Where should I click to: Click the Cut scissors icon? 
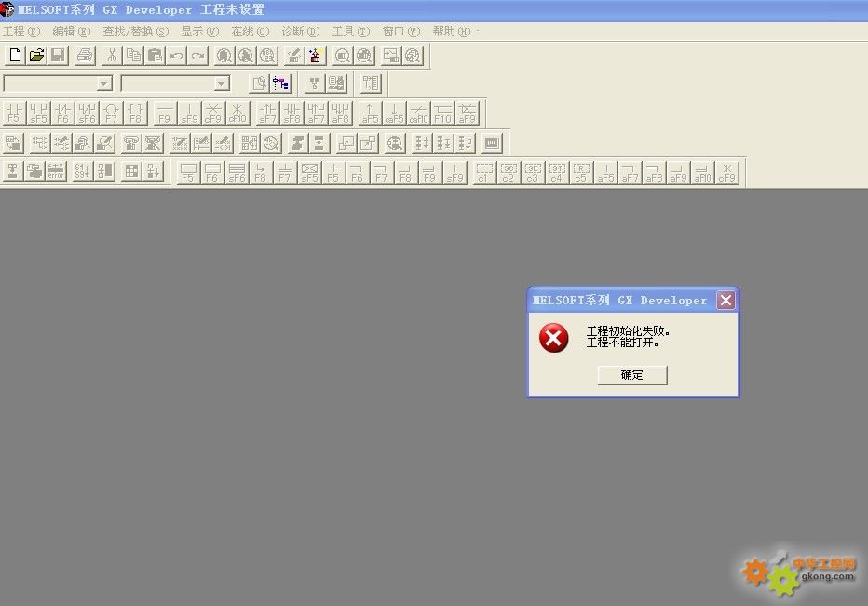(x=112, y=55)
